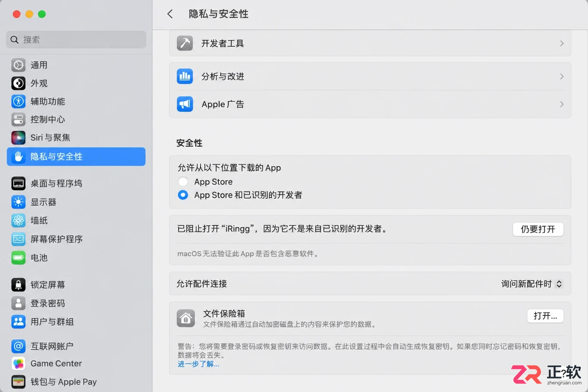This screenshot has width=588, height=392.
Task: Open Apple 广告 settings row
Action: [370, 104]
